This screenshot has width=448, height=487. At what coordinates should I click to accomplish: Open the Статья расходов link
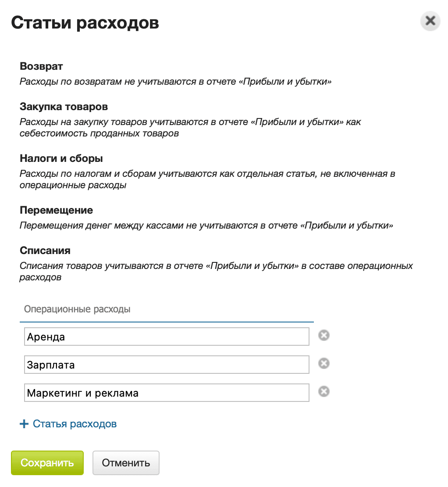[x=73, y=424]
